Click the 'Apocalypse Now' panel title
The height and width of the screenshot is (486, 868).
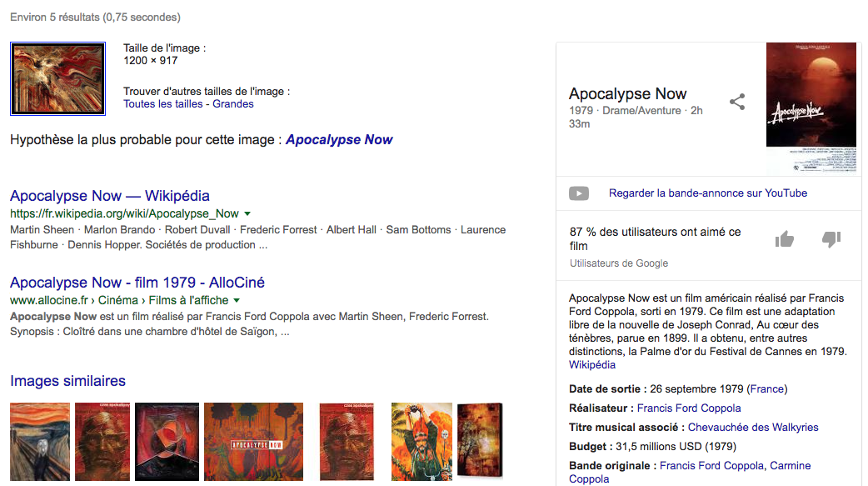tap(628, 93)
